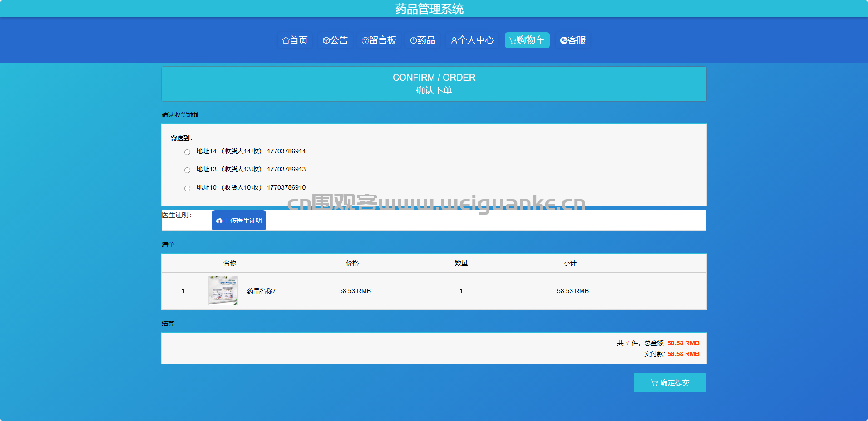Screen dimensions: 868x421
Task: Click the 上传医生证明 upload button
Action: click(239, 220)
